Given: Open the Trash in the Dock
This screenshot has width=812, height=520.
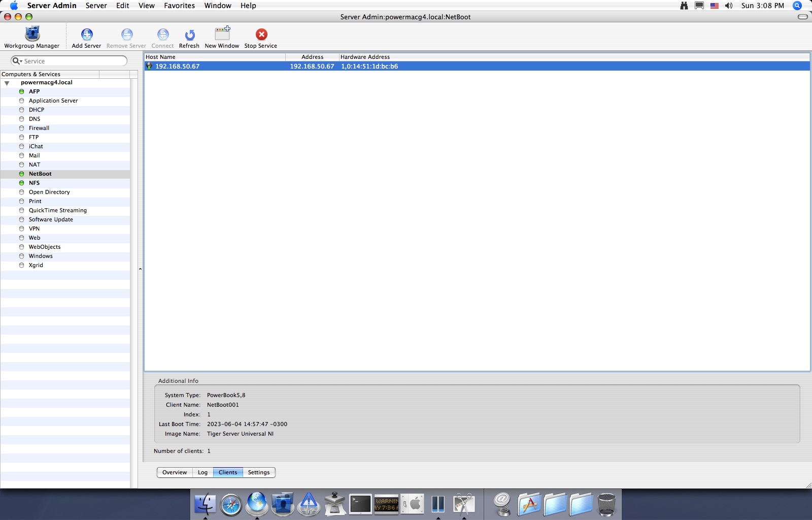Looking at the screenshot, I should (x=606, y=504).
